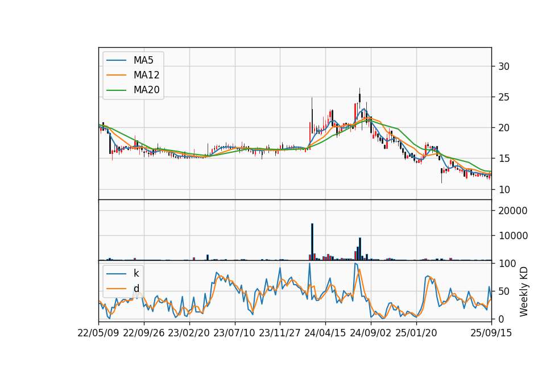Click the highest candlestick peaking above 25
The image size is (546, 392).
point(359,98)
